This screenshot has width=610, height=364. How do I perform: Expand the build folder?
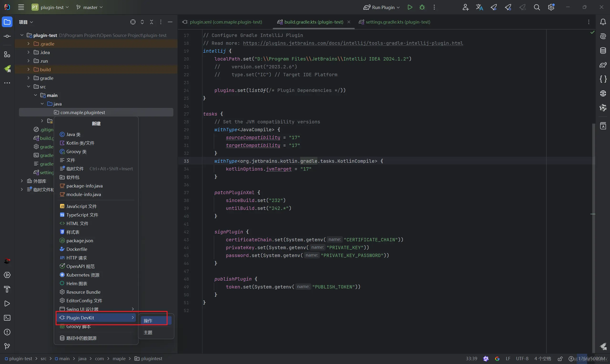[x=28, y=69]
